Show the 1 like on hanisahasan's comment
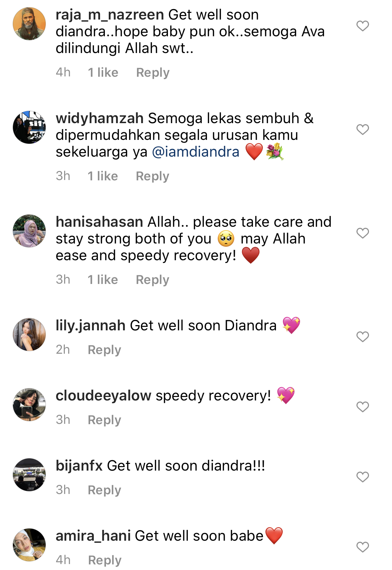This screenshot has width=392, height=570. coord(102,280)
